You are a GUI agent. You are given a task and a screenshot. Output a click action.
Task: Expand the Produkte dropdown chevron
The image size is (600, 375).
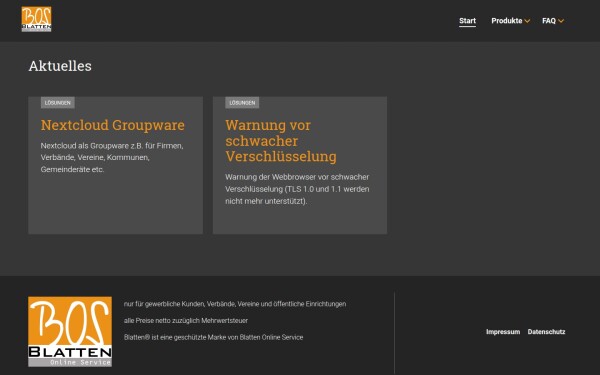[x=527, y=21]
